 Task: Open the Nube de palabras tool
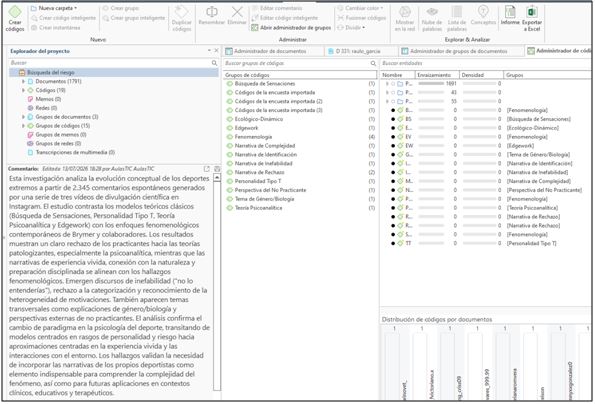click(x=432, y=19)
